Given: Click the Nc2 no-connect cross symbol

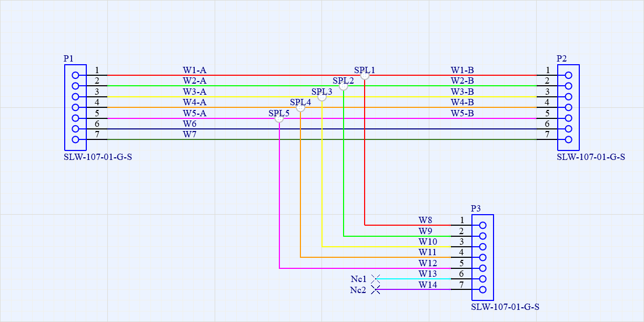Looking at the screenshot, I should pyautogui.click(x=375, y=288).
